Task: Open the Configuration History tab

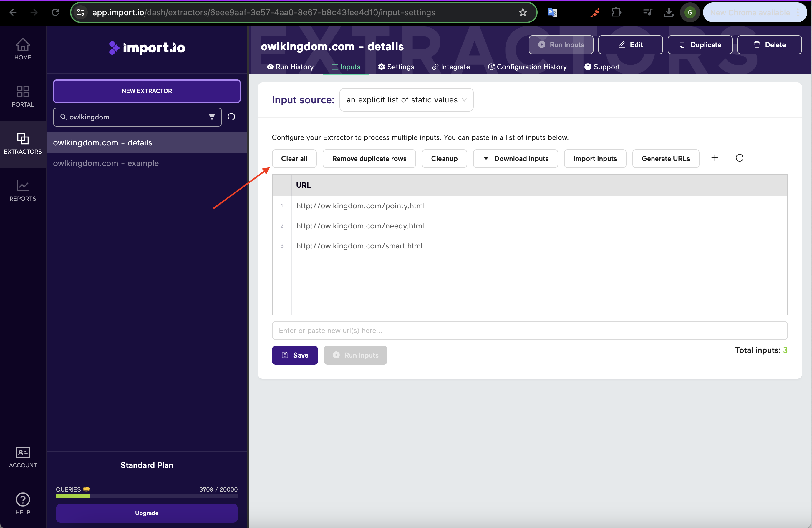Action: 527,67
